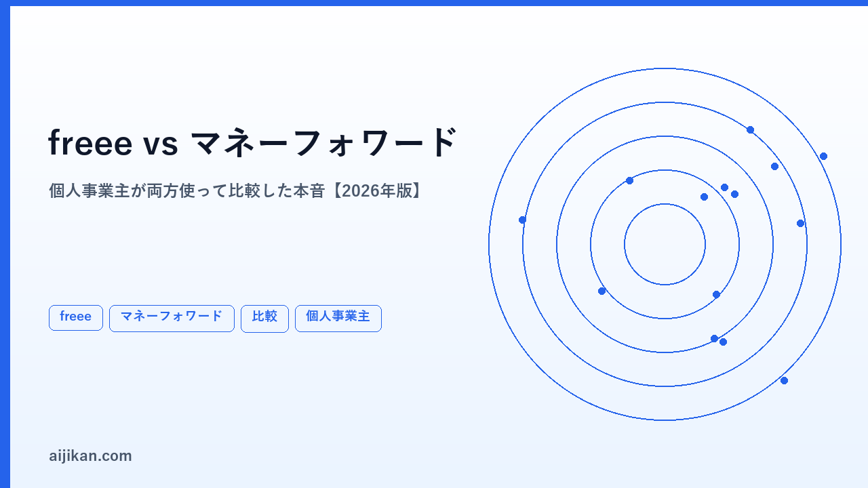Click the vertical blue accent bar

click(x=5, y=247)
